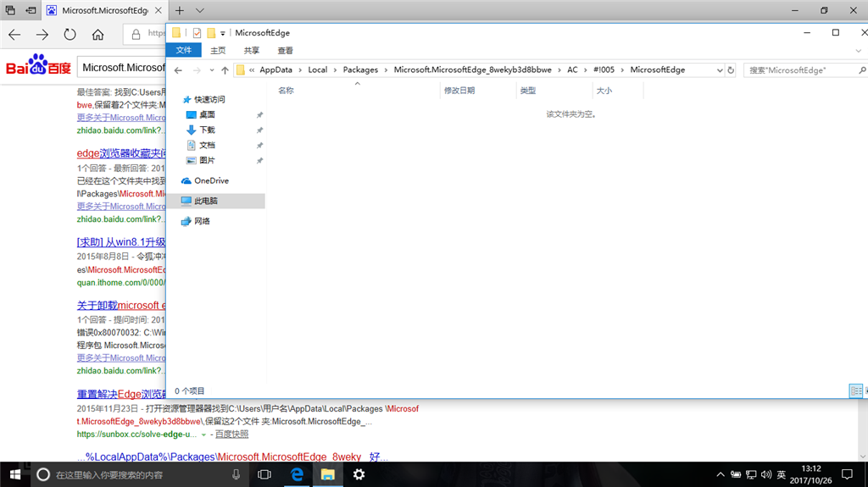
Task: Expand the Explorer ribbon chevron
Action: [x=858, y=50]
